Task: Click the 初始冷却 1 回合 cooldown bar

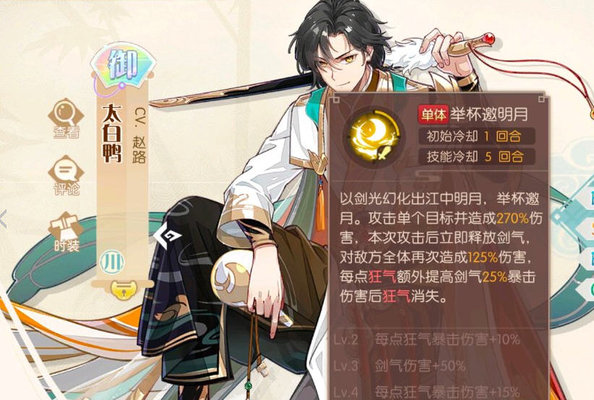Action: click(x=476, y=136)
